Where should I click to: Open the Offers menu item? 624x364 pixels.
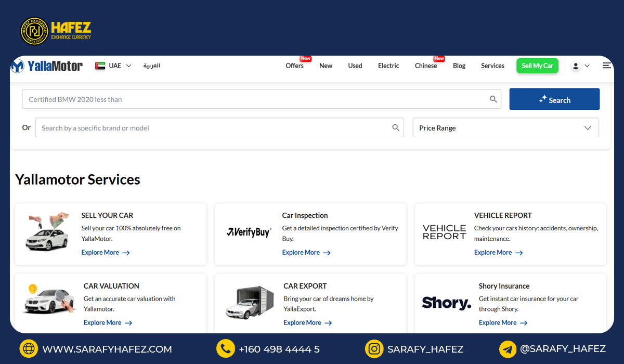294,66
